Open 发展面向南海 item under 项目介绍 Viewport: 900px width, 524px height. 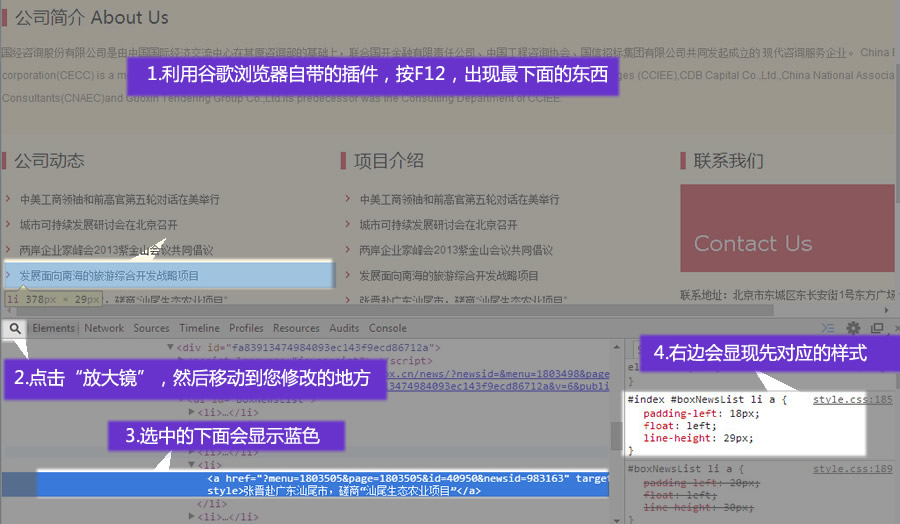pyautogui.click(x=449, y=275)
